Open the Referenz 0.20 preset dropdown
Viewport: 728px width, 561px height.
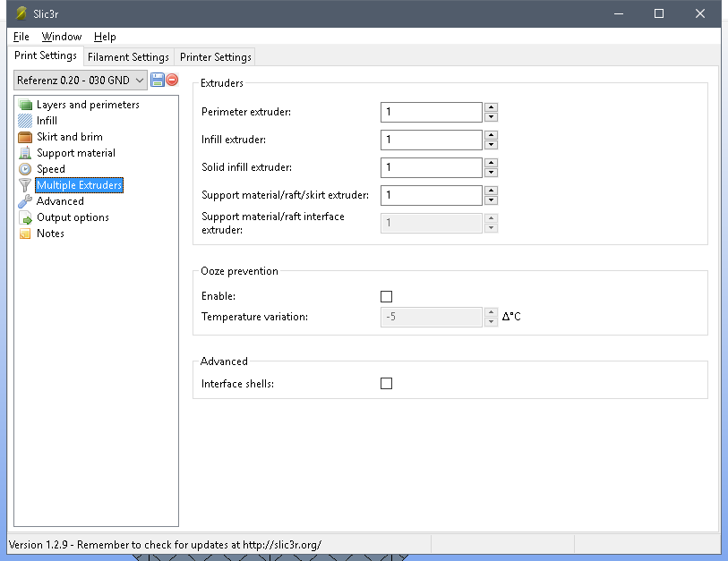81,80
